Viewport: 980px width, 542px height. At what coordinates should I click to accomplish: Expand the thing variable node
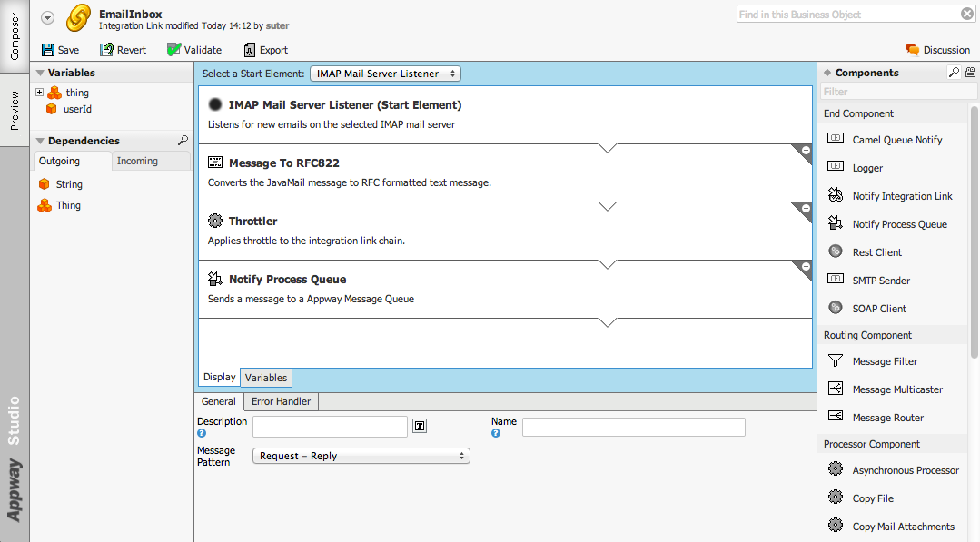pos(39,93)
